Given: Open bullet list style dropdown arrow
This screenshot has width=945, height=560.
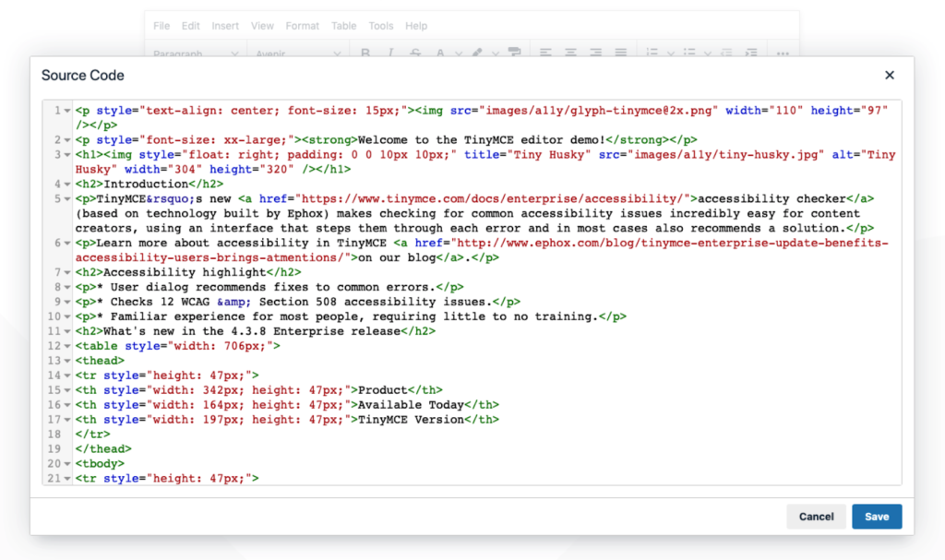Looking at the screenshot, I should click(708, 54).
